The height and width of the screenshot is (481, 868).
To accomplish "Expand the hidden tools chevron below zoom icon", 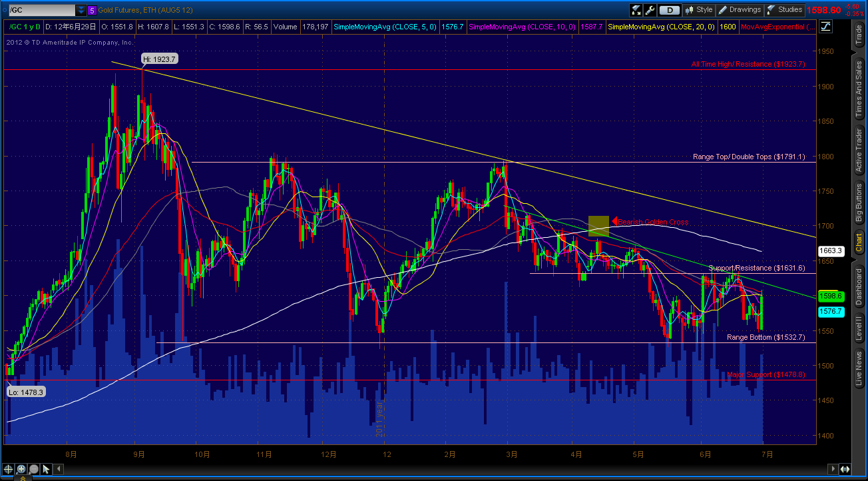I will pyautogui.click(x=22, y=478).
